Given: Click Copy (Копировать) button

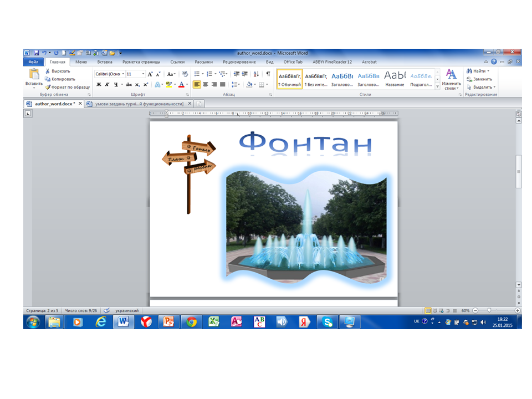Looking at the screenshot, I should click(x=60, y=79).
